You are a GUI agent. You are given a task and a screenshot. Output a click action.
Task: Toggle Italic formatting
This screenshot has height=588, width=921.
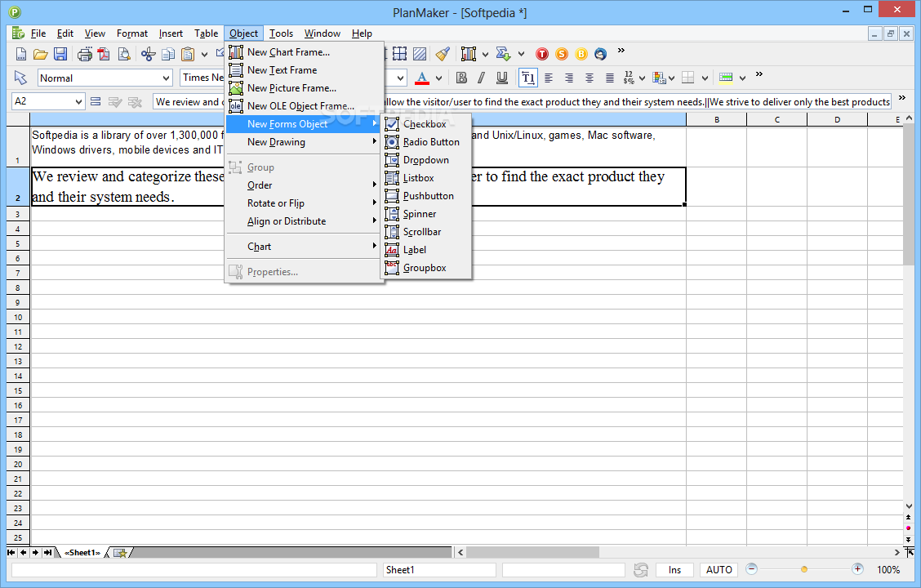coord(482,78)
